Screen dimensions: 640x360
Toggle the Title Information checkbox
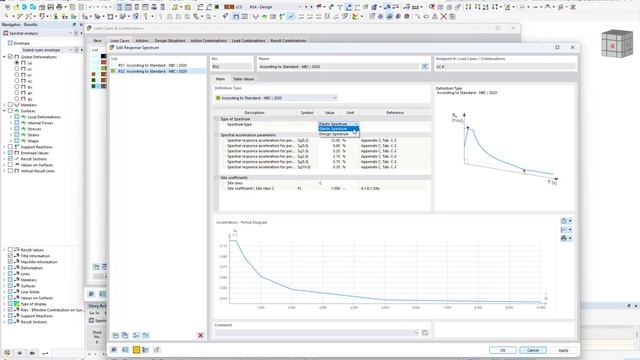pos(11,256)
